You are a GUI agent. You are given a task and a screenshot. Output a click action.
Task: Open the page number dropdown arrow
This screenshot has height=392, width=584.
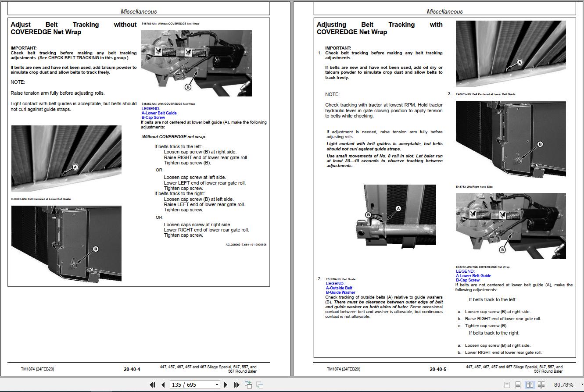click(216, 385)
